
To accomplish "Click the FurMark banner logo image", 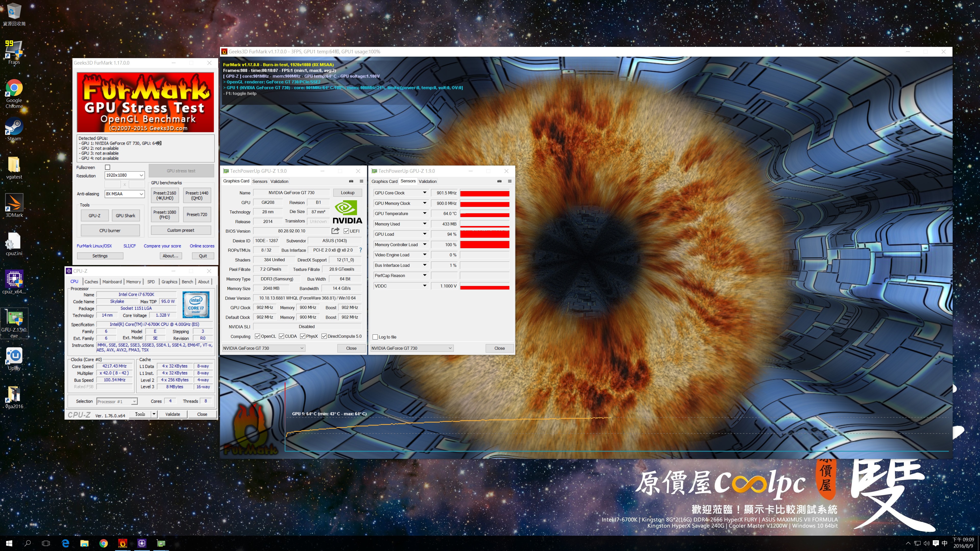I will 145,102.
